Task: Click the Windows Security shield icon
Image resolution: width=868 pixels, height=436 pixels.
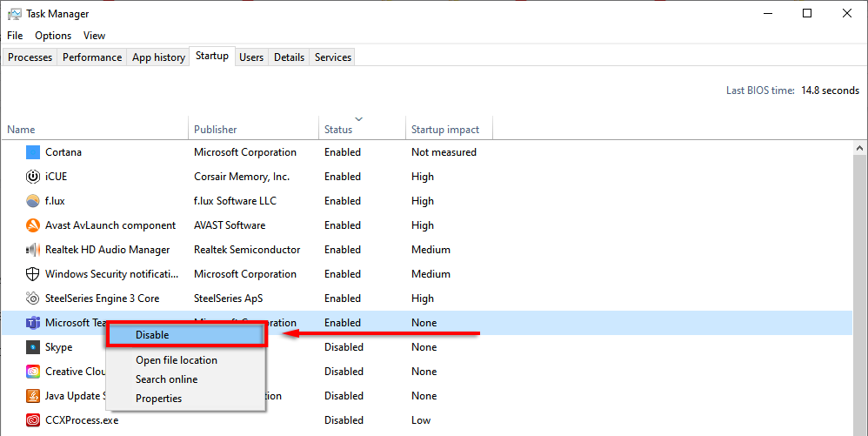Action: [x=33, y=274]
